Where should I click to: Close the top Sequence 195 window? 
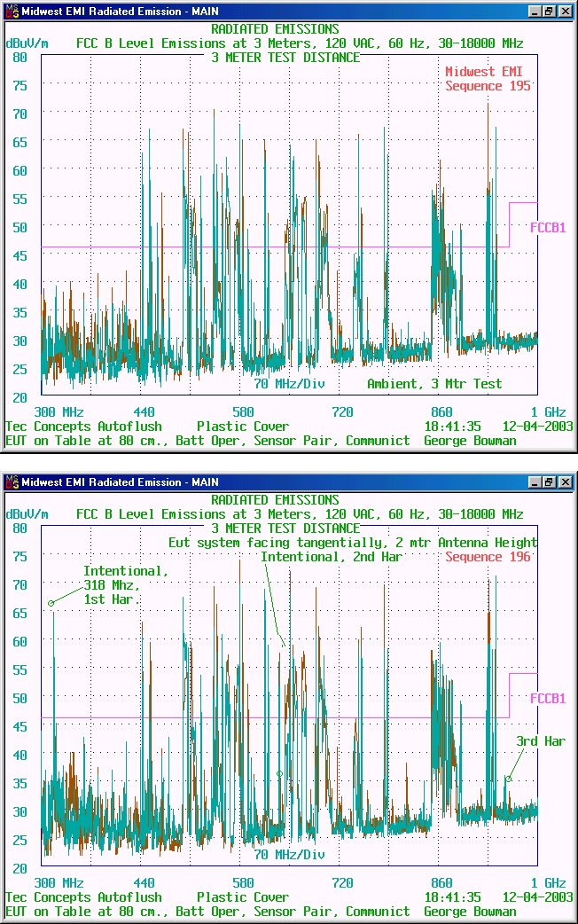click(565, 12)
